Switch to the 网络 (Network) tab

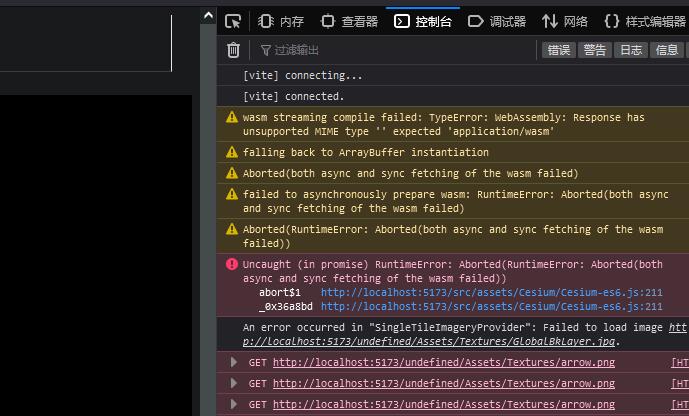[565, 21]
